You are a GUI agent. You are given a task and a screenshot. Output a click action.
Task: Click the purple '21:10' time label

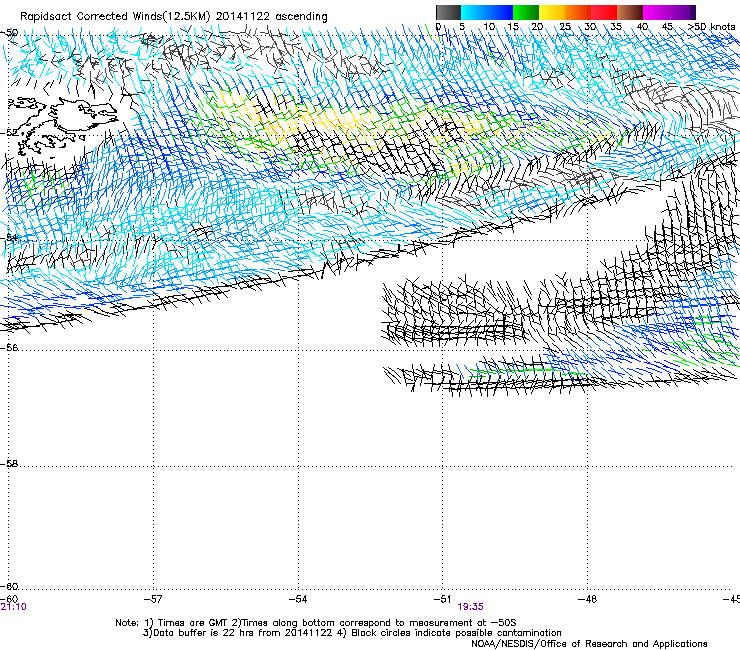[13, 607]
